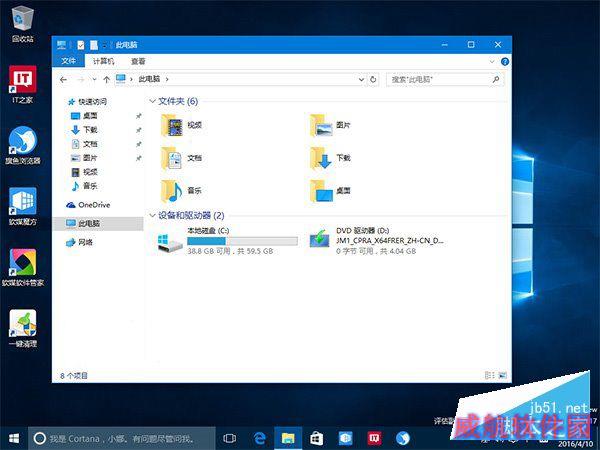This screenshot has width=600, height=450.
Task: Open 软媒魔方 from the taskbar
Action: pos(346,438)
